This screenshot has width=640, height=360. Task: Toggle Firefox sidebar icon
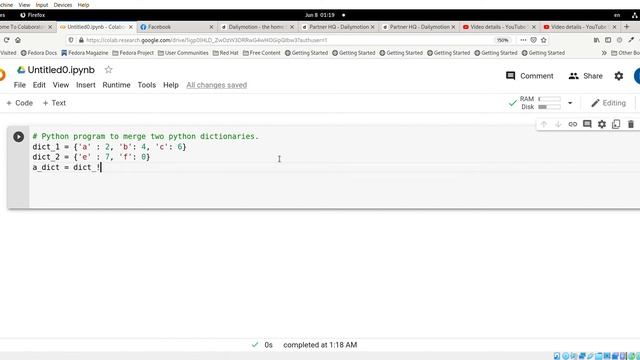(608, 40)
